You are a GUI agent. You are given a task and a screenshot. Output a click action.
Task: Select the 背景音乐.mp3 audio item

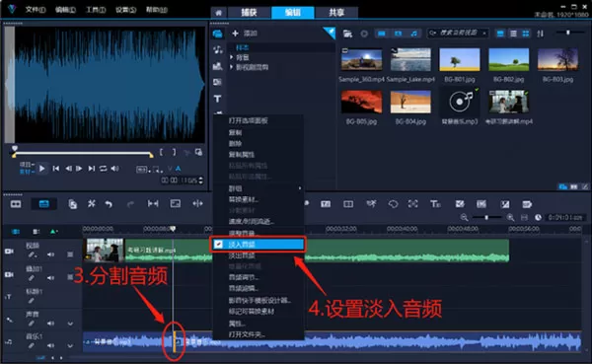[460, 102]
